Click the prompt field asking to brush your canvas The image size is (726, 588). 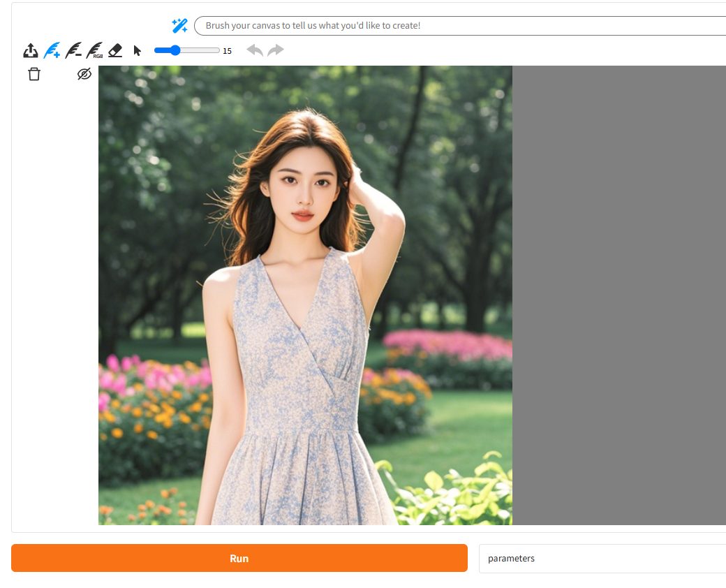[419, 25]
